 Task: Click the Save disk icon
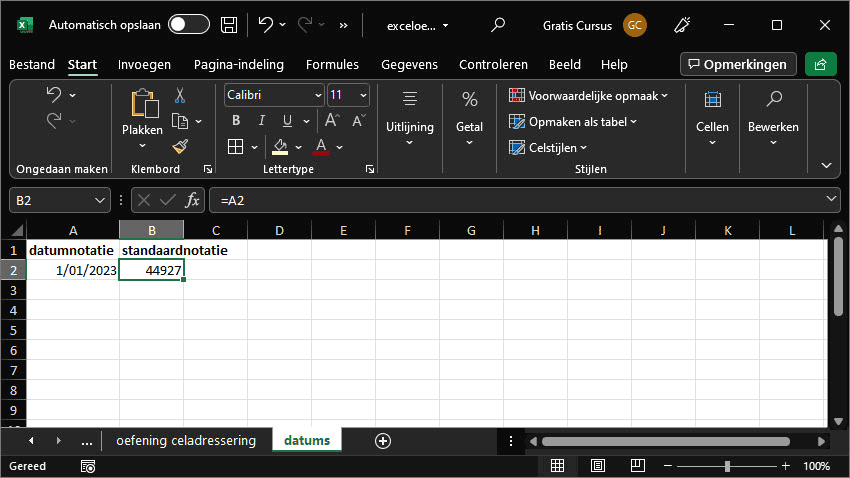pyautogui.click(x=229, y=25)
